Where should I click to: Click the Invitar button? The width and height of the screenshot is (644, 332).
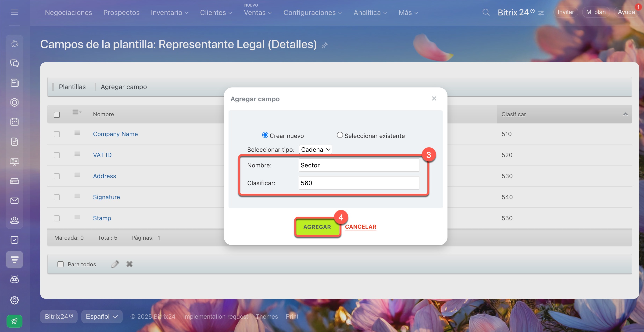click(x=565, y=12)
